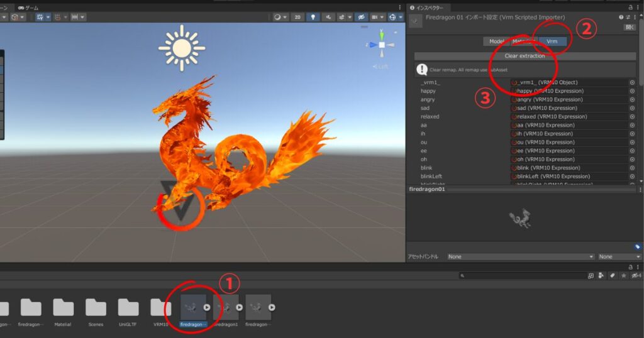This screenshot has width=644, height=338.
Task: Pick object for ee expression field
Action: pyautogui.click(x=632, y=151)
